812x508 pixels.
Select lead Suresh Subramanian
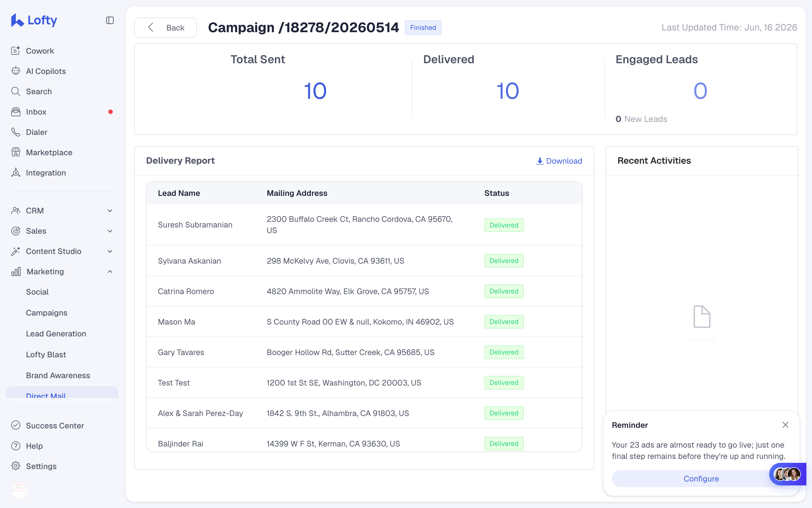tap(195, 225)
